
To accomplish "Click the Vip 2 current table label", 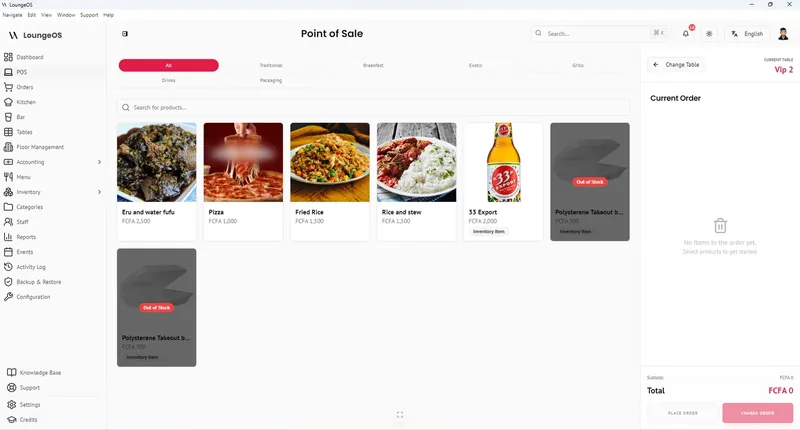I will tap(784, 70).
